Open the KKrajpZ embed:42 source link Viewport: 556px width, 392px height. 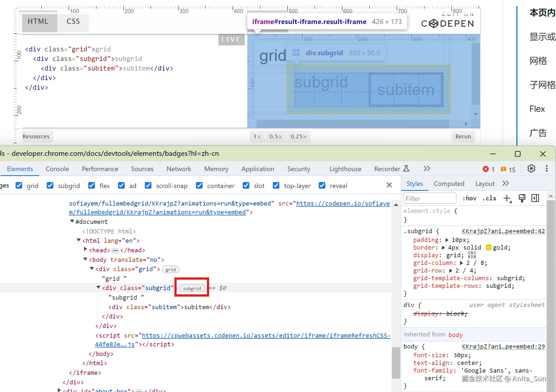coord(504,231)
